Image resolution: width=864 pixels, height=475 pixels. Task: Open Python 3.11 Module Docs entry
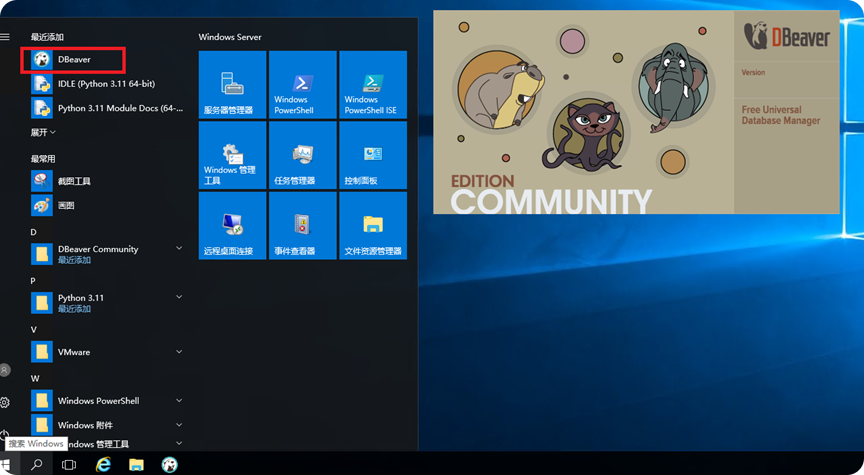(x=105, y=108)
